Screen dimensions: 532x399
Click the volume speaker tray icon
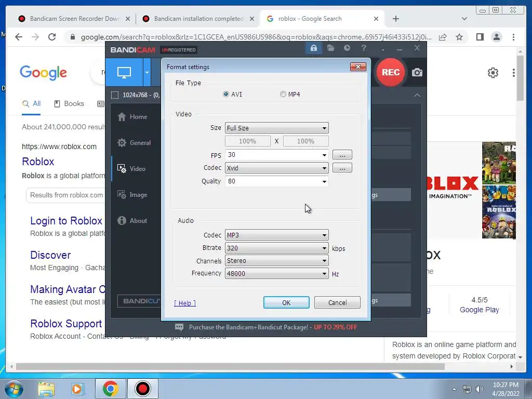click(x=480, y=389)
